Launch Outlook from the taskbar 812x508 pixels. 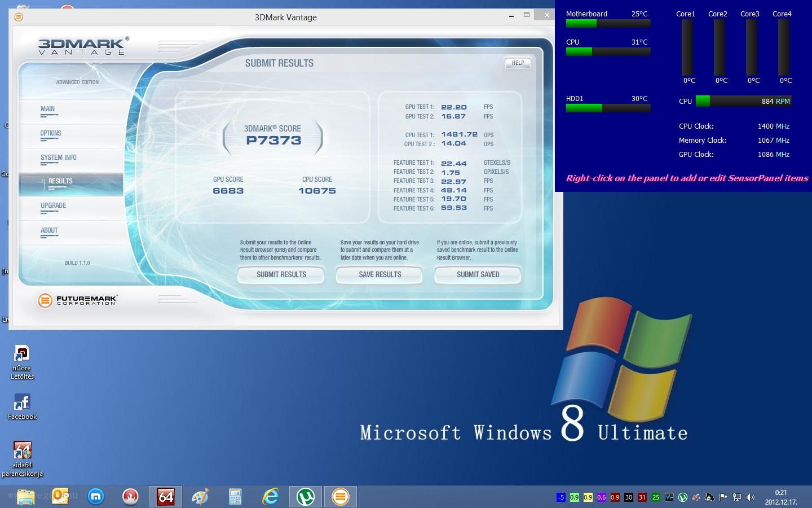click(61, 497)
